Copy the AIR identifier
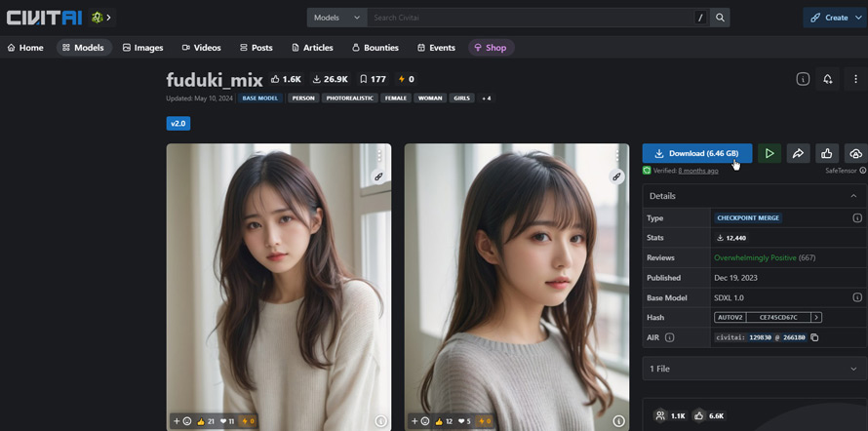Image resolution: width=868 pixels, height=431 pixels. pos(814,337)
